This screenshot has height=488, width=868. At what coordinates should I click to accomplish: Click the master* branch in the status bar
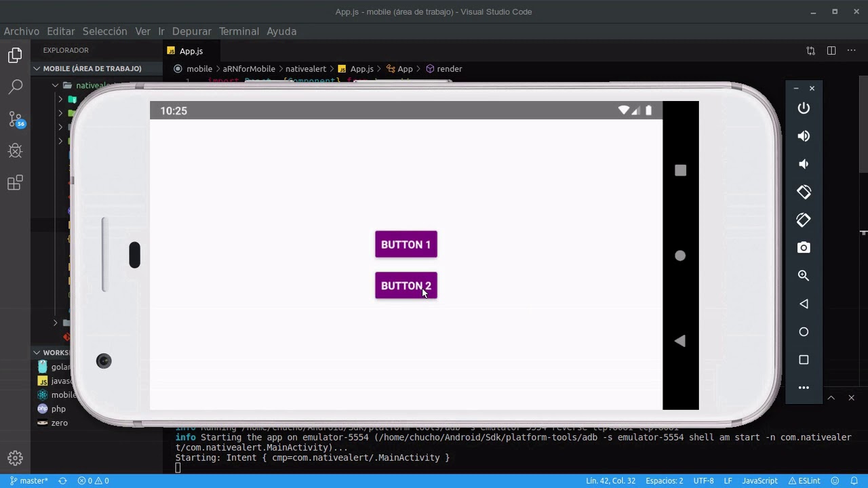tap(28, 481)
